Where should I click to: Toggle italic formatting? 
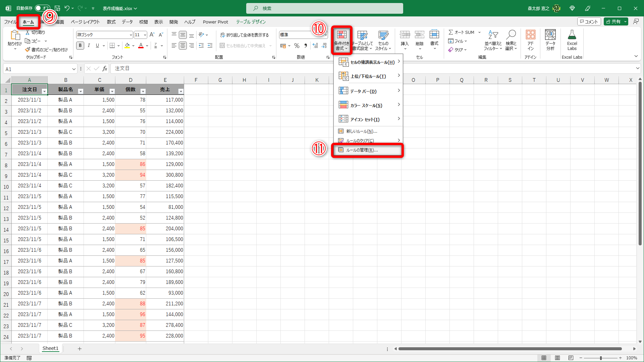coord(89,46)
